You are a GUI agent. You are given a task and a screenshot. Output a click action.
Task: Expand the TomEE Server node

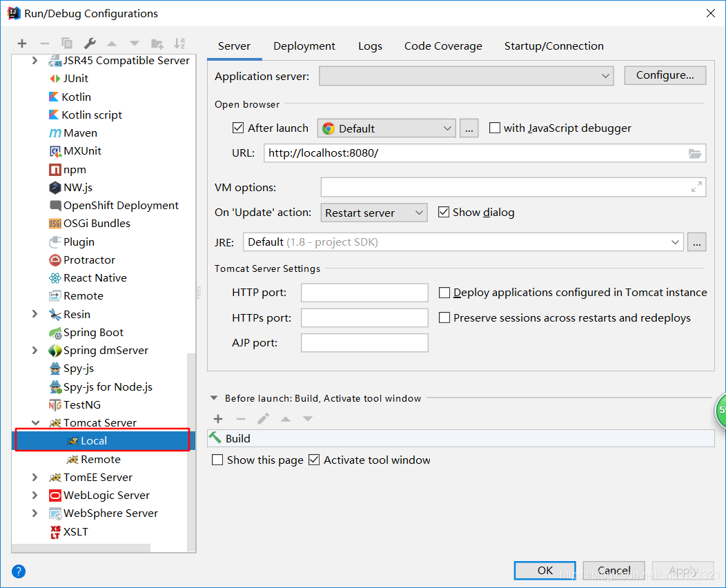click(x=35, y=478)
